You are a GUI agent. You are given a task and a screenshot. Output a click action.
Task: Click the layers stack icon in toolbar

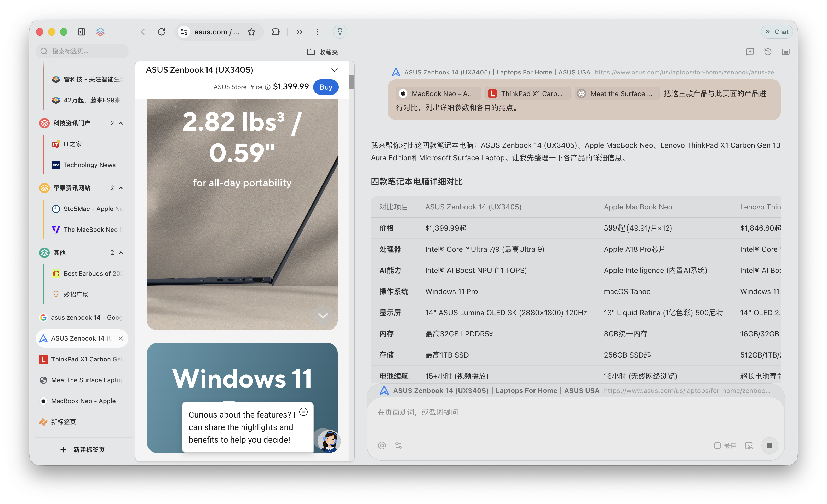tap(100, 32)
